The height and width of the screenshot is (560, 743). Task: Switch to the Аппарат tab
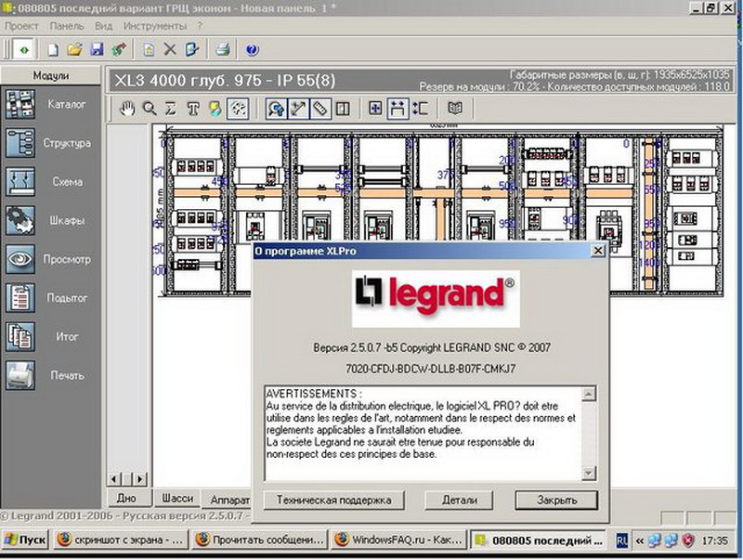(227, 500)
